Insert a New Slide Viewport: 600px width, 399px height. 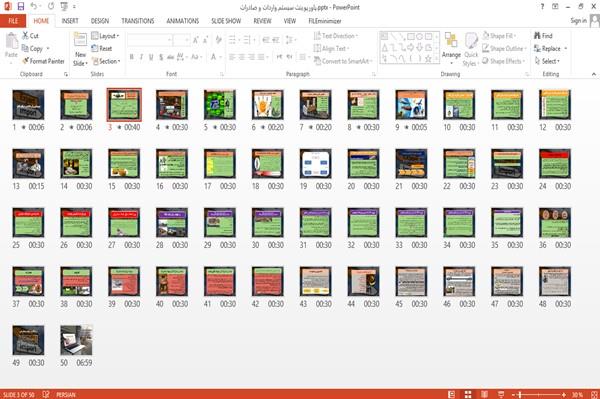click(x=80, y=50)
